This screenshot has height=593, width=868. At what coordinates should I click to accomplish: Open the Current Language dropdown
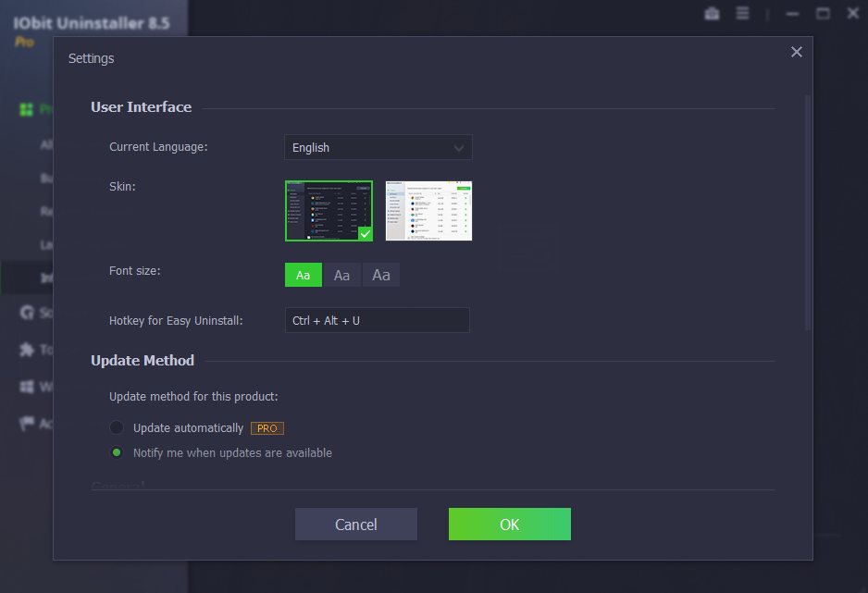click(378, 147)
